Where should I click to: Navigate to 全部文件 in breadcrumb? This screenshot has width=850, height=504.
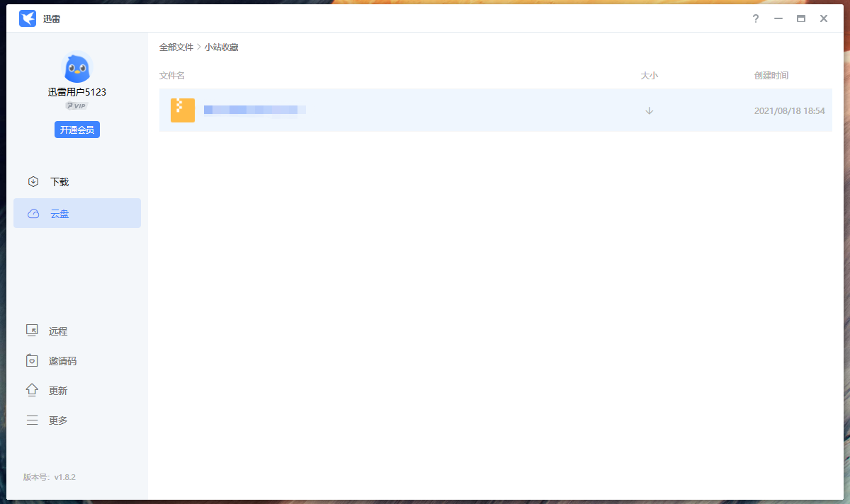[176, 47]
